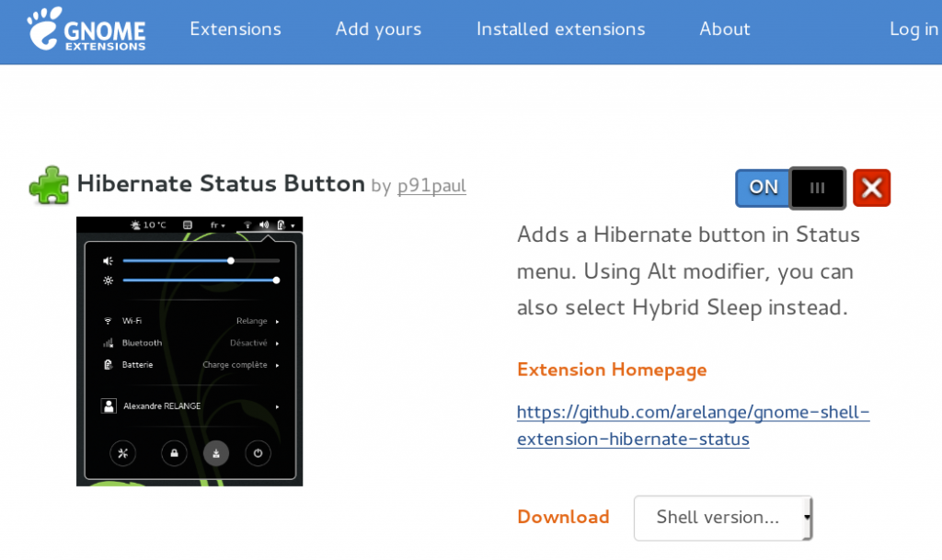Screen dimensions: 942x560
Task: Open the GitHub extension homepage link
Action: click(x=693, y=426)
